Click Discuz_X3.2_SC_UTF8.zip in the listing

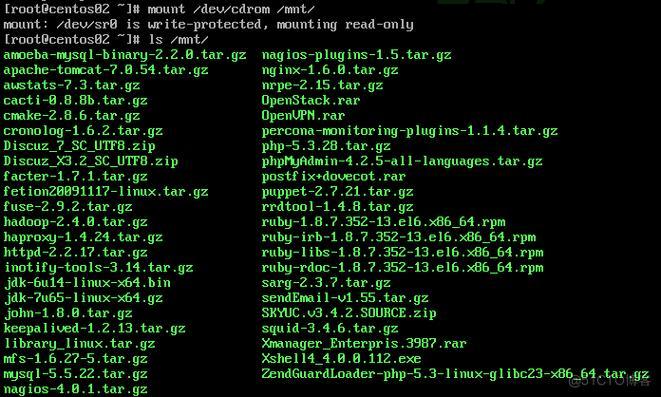click(91, 161)
